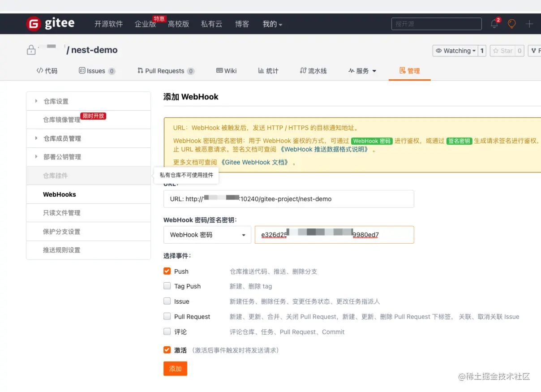Screen dimensions: 541x392
Task: Check the Pull Request event checkbox
Action: click(167, 316)
